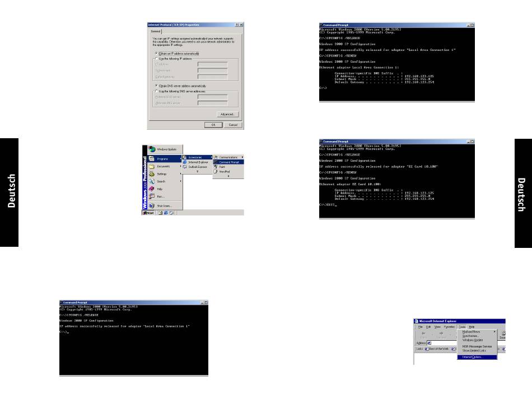This screenshot has height=399, width=532.
Task: Click the Run icon in Start menu
Action: pyautogui.click(x=152, y=196)
